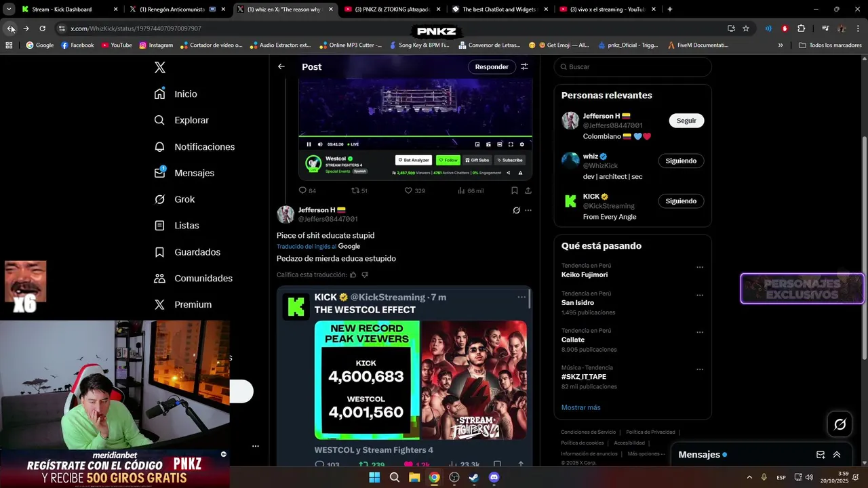The image size is (868, 488).
Task: Open more options on Jefferson H reply
Action: [528, 210]
